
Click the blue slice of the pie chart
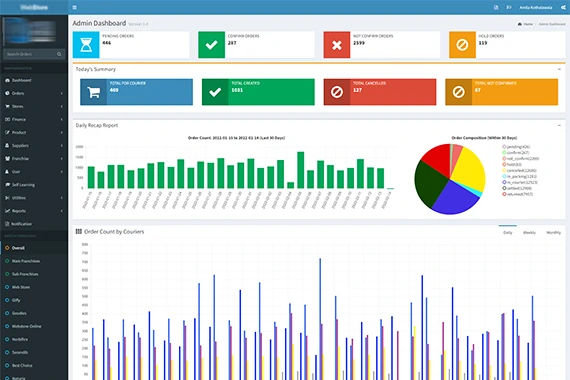pos(457,197)
